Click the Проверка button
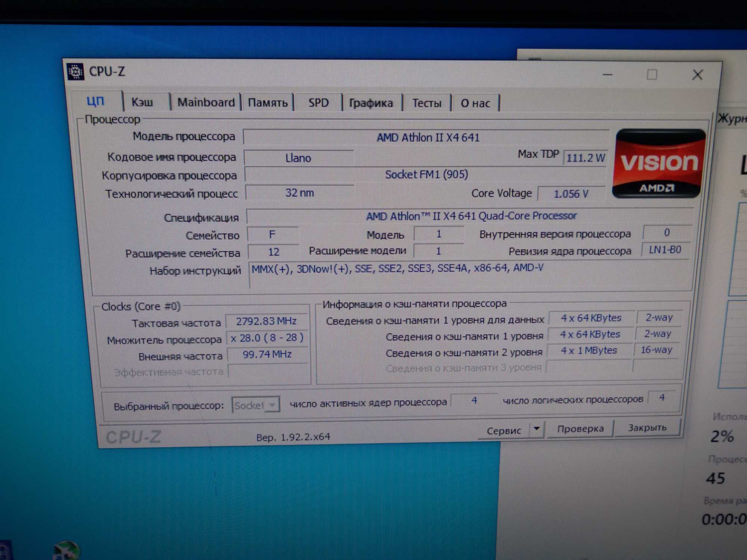 point(580,429)
